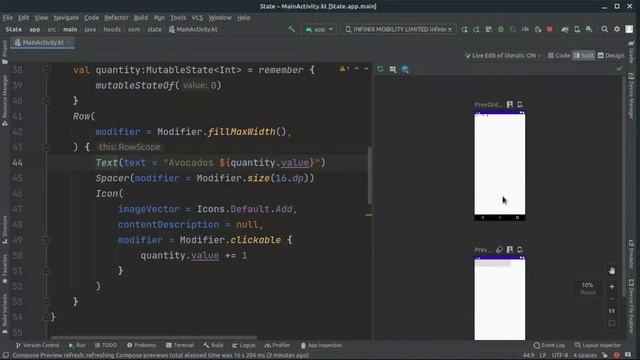
Task: Open the Refactor menu
Action: pyautogui.click(x=116, y=18)
